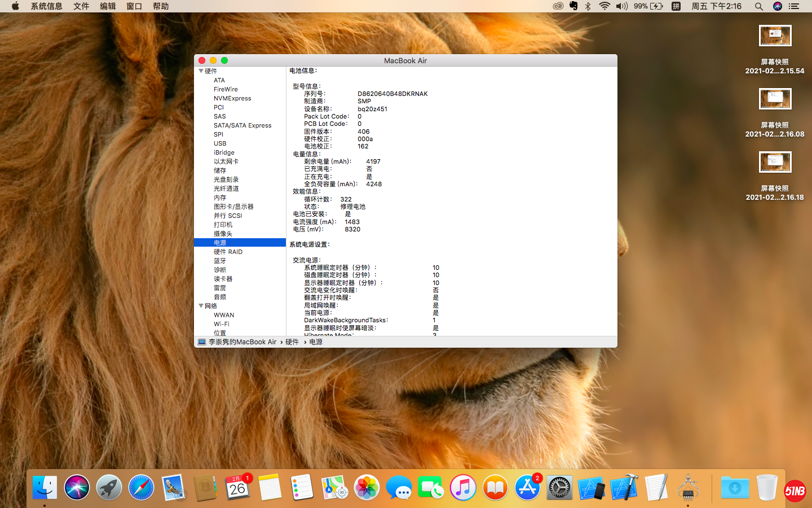Open Bluetooth status menu
Viewport: 812px width, 508px height.
(x=588, y=6)
